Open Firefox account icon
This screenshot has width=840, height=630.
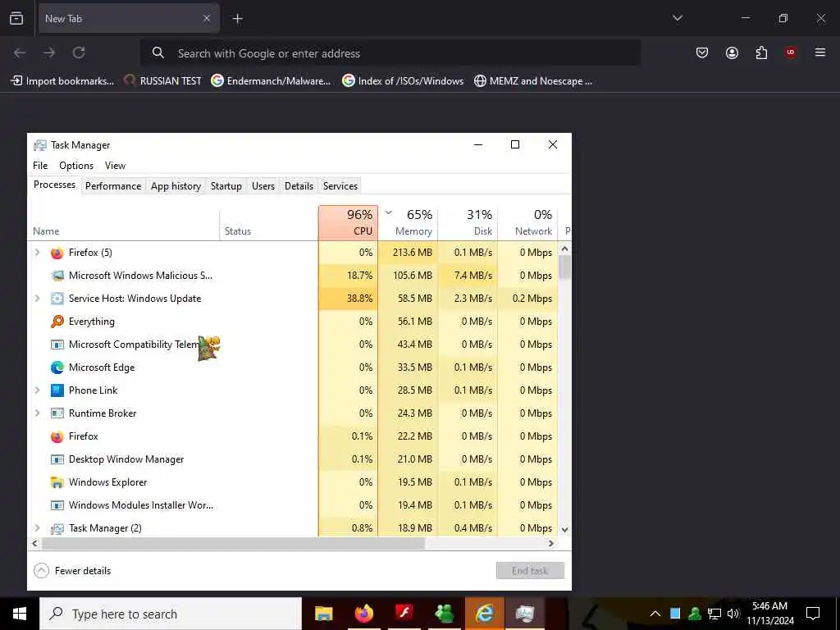tap(732, 52)
